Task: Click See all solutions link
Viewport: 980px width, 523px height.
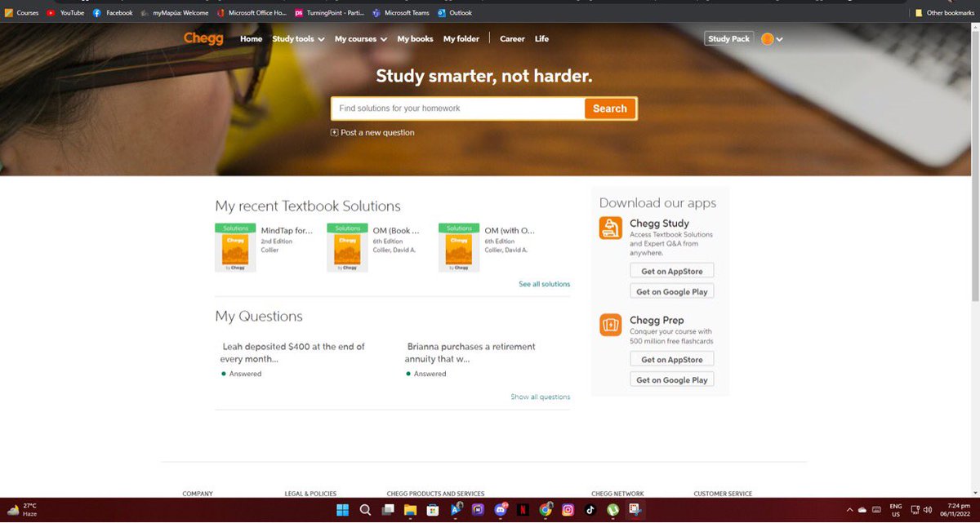Action: coord(545,284)
